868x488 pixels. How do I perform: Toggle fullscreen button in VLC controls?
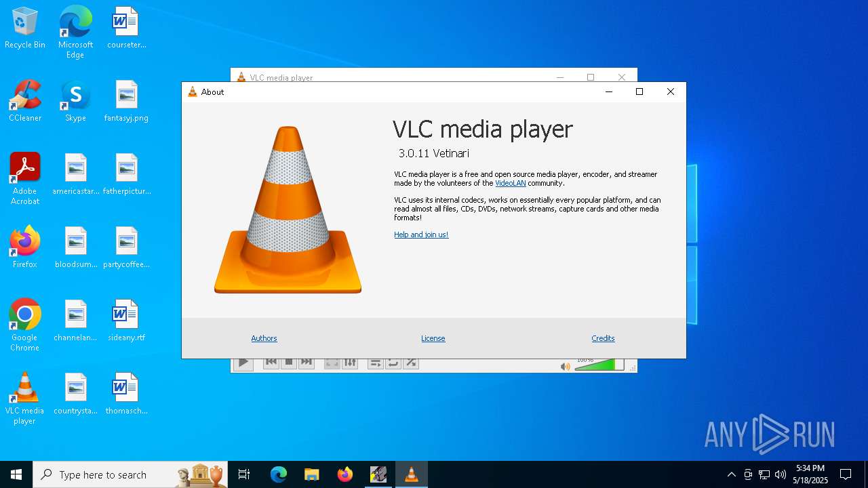332,363
